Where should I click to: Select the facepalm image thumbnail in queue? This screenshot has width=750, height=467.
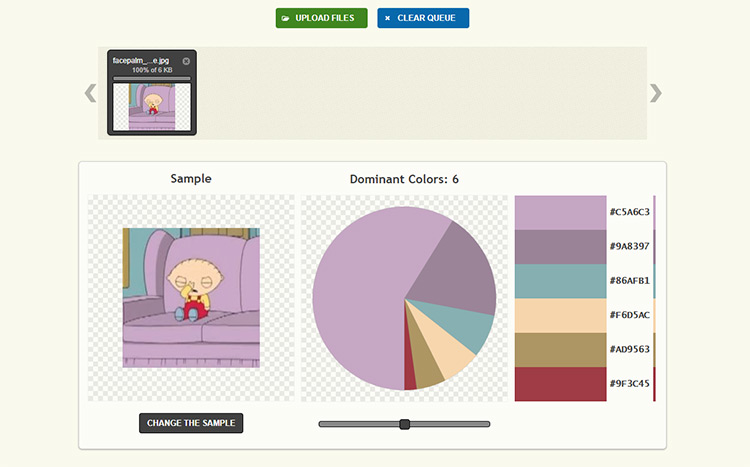152,107
